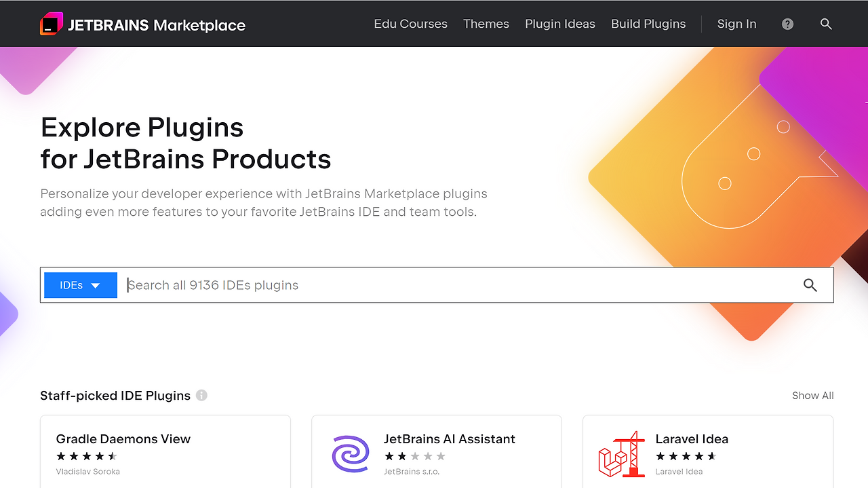Click the JetBrains AI Assistant spiral icon
This screenshot has height=488, width=868.
351,454
